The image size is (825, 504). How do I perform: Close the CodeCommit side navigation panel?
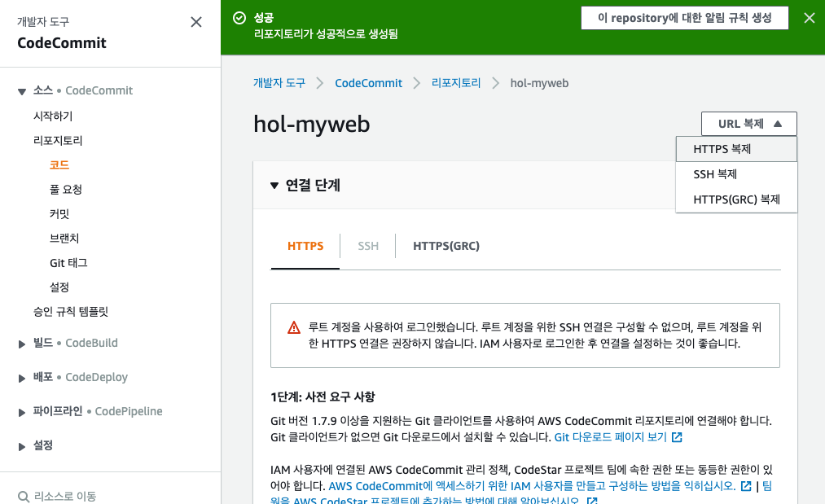click(x=196, y=22)
